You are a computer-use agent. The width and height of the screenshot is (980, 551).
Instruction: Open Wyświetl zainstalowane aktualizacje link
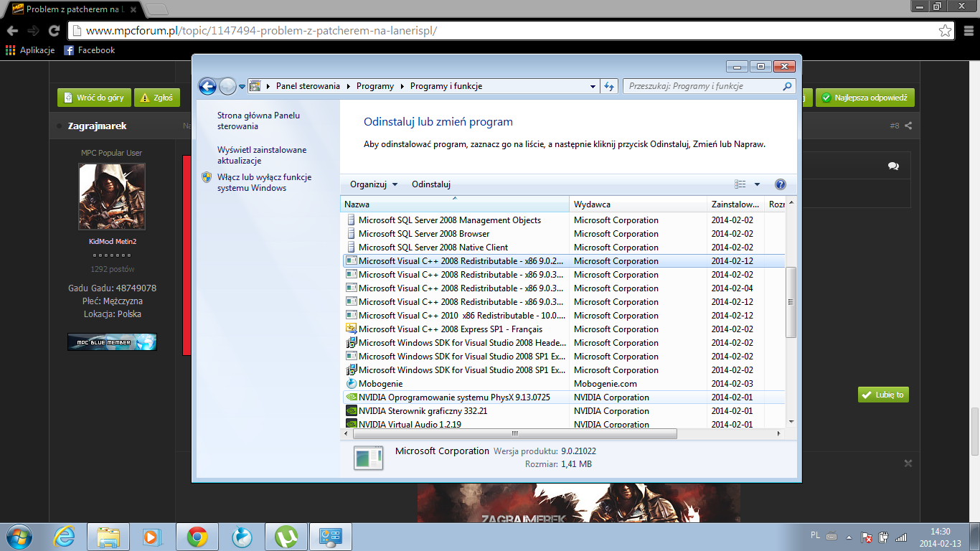click(262, 155)
